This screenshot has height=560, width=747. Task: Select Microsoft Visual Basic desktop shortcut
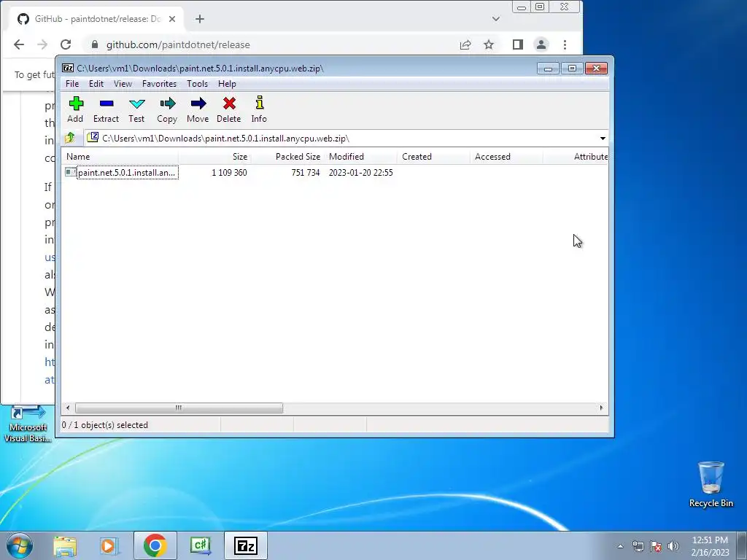click(x=28, y=424)
